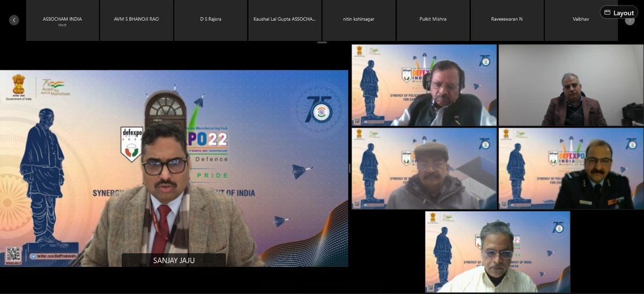
Task: Select the ASSOCHAM INDIA host tile
Action: pos(62,20)
